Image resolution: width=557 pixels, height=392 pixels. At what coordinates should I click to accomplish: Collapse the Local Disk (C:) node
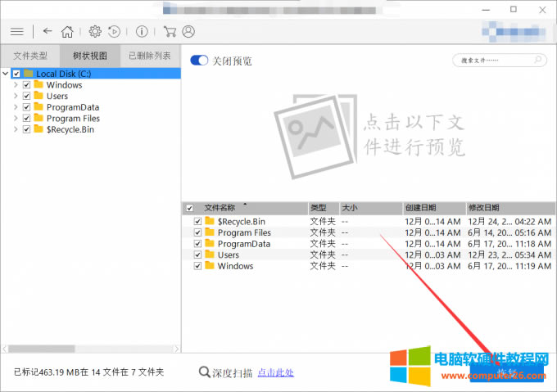[x=6, y=74]
